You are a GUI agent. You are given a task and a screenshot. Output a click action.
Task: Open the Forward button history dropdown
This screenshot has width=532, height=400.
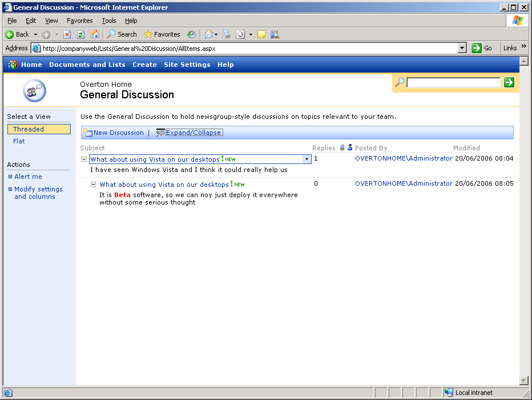[57, 34]
